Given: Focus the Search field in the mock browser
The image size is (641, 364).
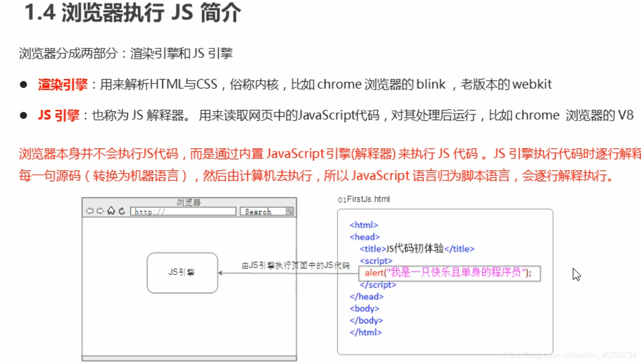Looking at the screenshot, I should pos(267,212).
